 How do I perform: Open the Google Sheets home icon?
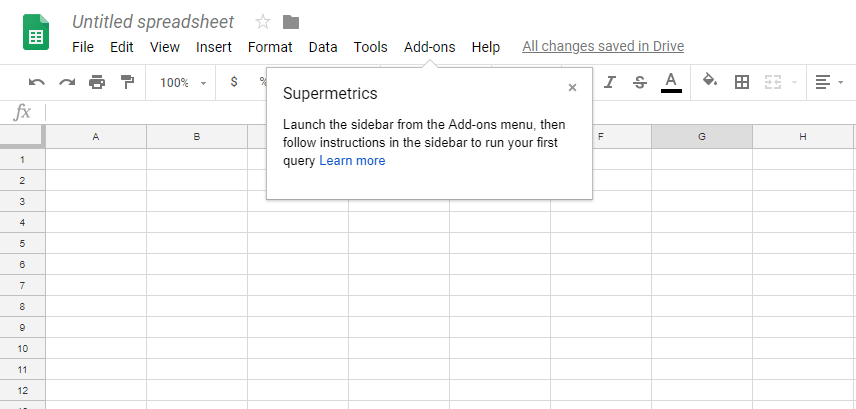pyautogui.click(x=38, y=33)
